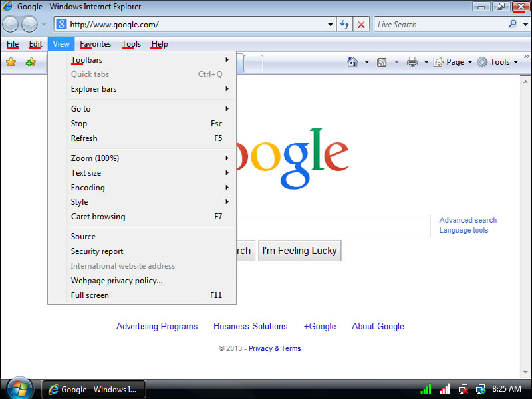This screenshot has height=399, width=532.
Task: Open Favorites Center star icon
Action: point(11,62)
